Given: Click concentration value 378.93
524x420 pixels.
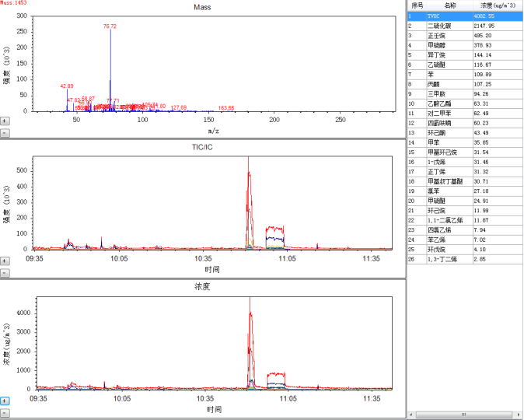Looking at the screenshot, I should tap(483, 45).
